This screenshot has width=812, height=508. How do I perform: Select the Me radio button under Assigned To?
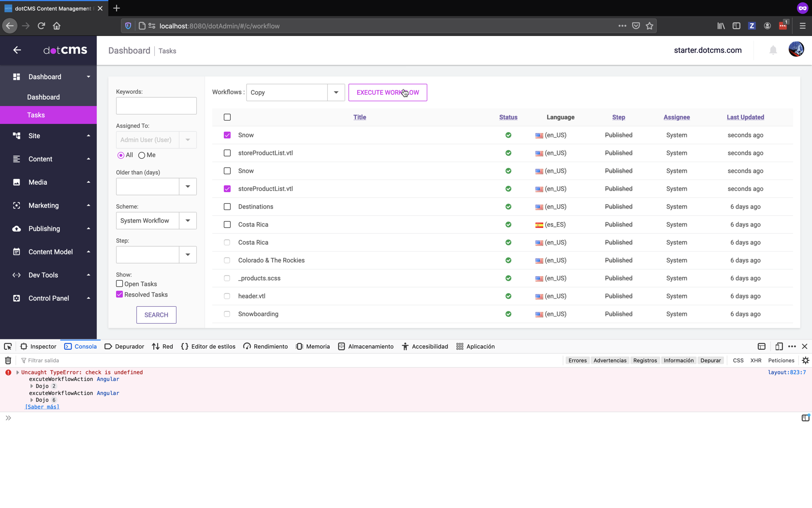pyautogui.click(x=141, y=155)
